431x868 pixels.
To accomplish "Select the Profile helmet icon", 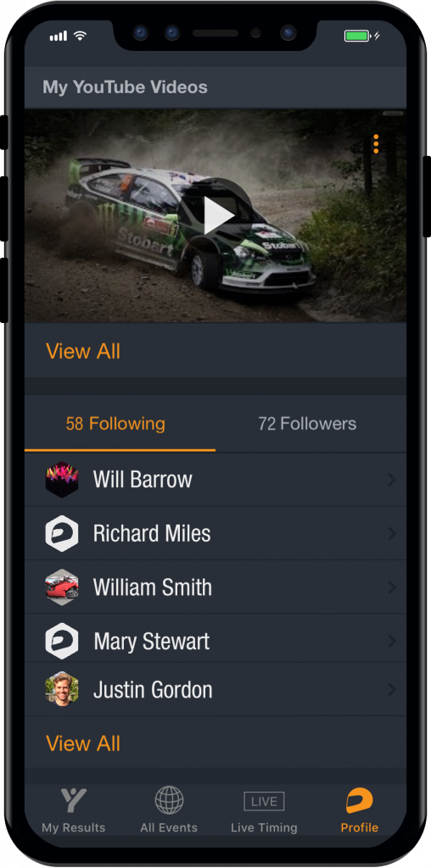I will [360, 801].
